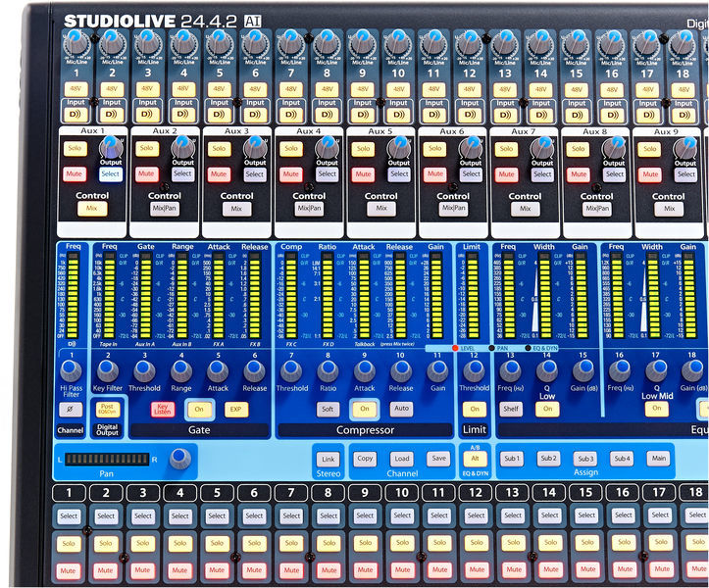
Task: Turn the Compressor On button
Action: point(365,409)
